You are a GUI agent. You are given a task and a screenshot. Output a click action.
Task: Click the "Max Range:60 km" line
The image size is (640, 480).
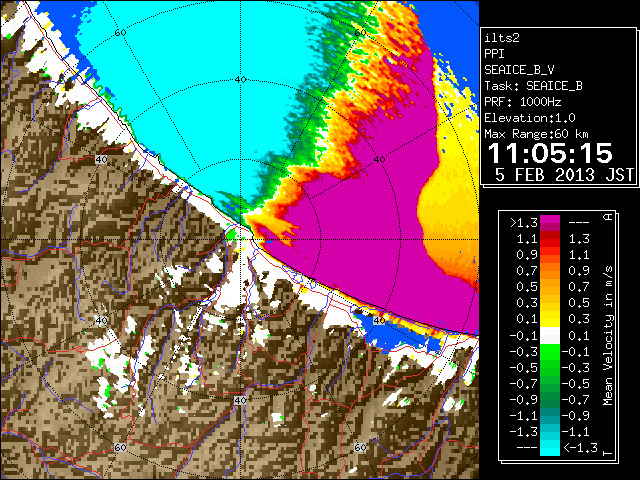point(536,134)
